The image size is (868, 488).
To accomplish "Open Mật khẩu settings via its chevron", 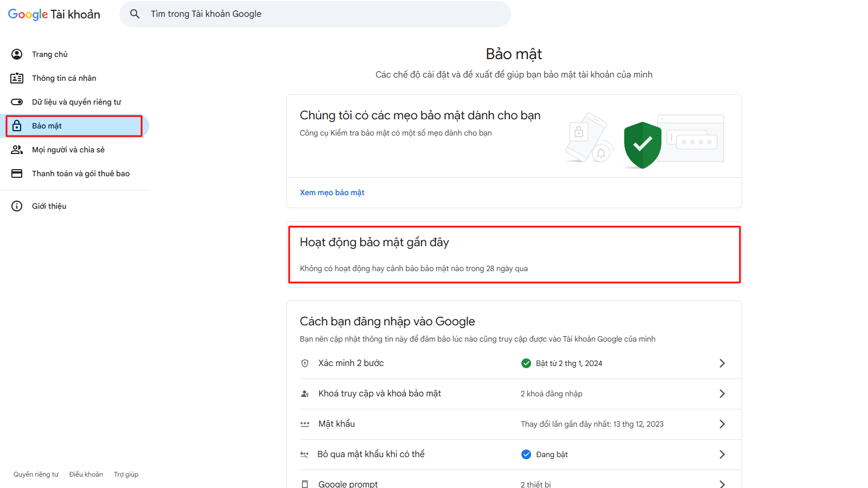I will point(722,423).
